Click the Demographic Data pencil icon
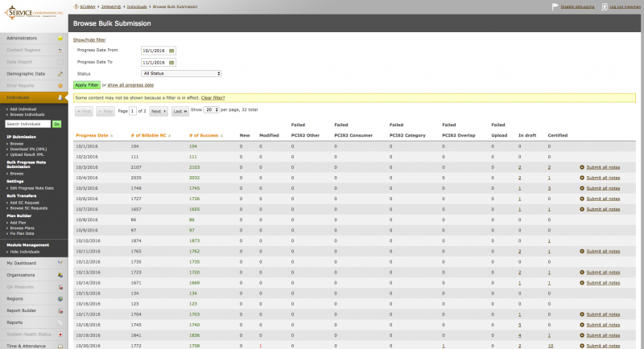The height and width of the screenshot is (349, 644). (60, 74)
